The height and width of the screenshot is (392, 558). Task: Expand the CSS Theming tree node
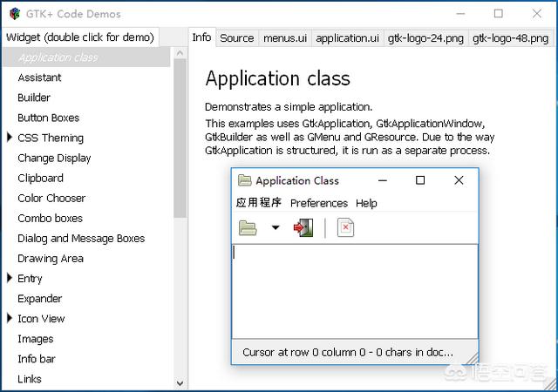[10, 138]
